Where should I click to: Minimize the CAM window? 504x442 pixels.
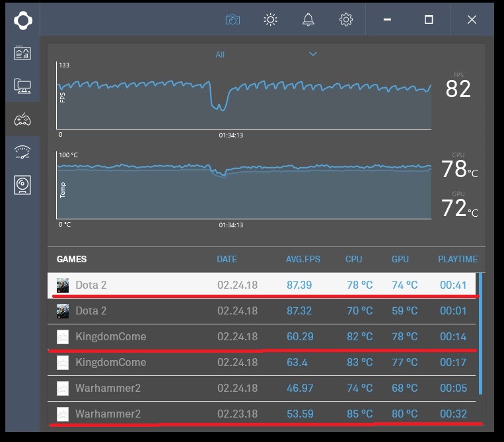tap(387, 20)
